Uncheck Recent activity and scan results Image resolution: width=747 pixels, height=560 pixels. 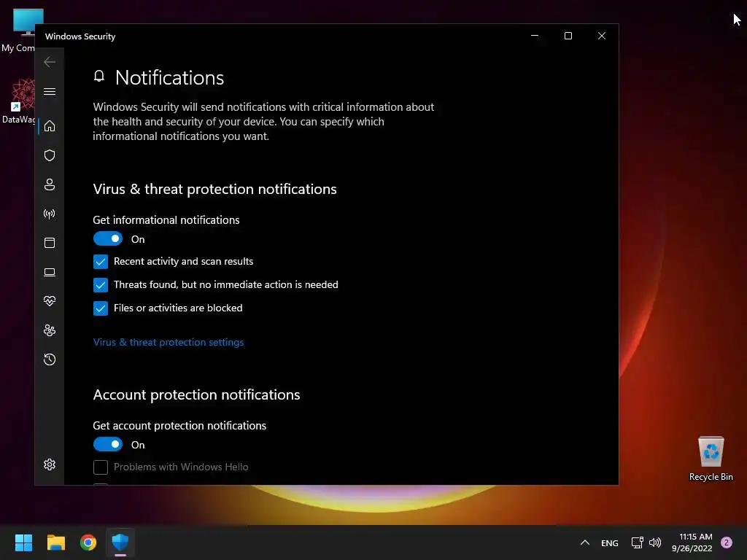(101, 262)
